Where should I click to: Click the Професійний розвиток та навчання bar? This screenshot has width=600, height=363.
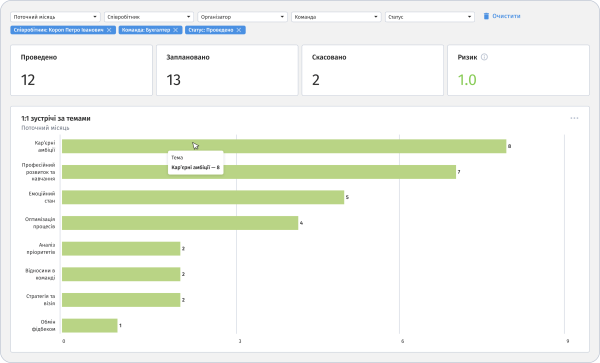[x=259, y=172]
